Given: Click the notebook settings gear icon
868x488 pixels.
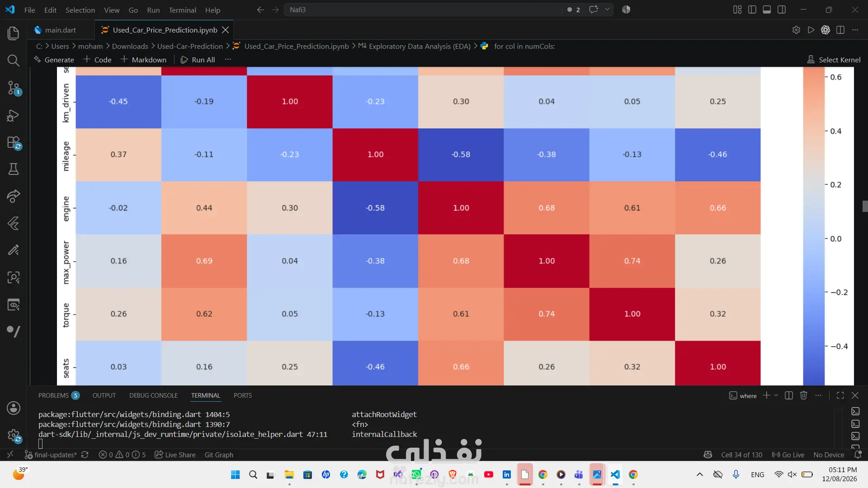Looking at the screenshot, I should coord(796,30).
